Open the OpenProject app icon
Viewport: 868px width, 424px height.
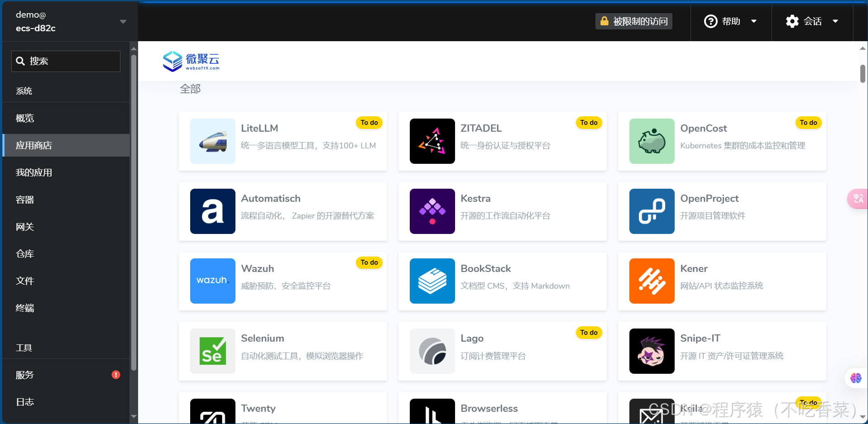(x=652, y=211)
